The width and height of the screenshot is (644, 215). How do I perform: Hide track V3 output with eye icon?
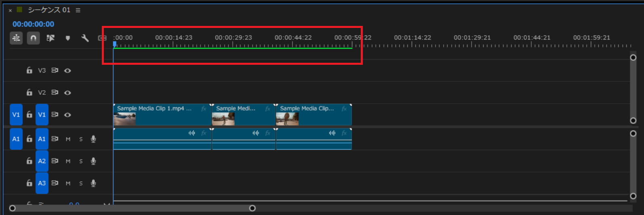[67, 70]
